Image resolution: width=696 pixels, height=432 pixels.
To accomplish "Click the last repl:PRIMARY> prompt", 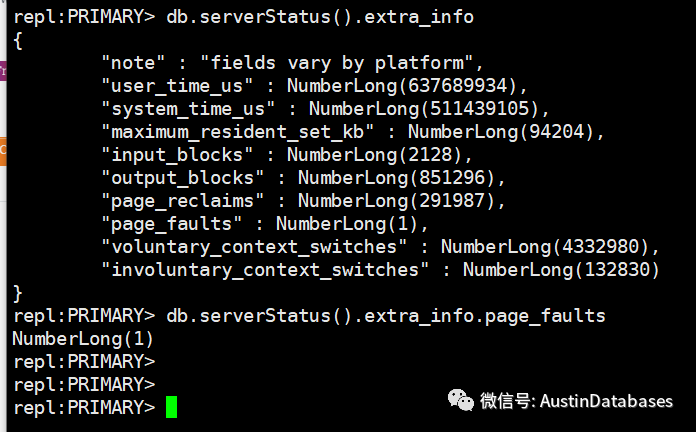I will pyautogui.click(x=83, y=408).
